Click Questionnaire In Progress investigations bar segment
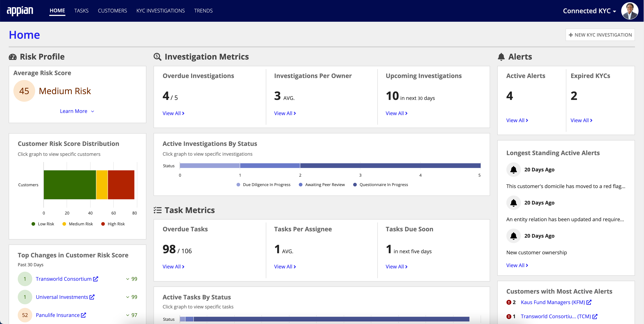Viewport: 644px width, 324px height. pyautogui.click(x=390, y=166)
